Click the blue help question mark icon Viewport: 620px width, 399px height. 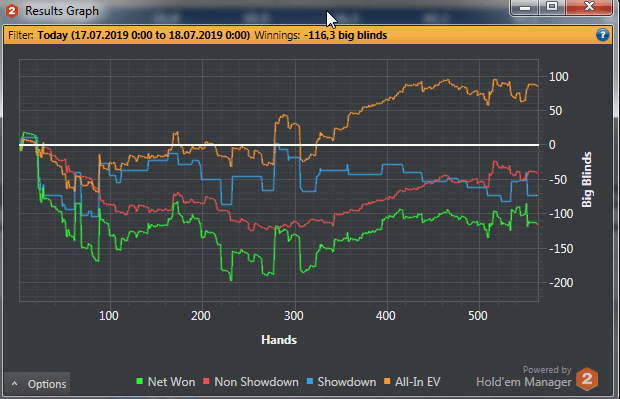(602, 35)
